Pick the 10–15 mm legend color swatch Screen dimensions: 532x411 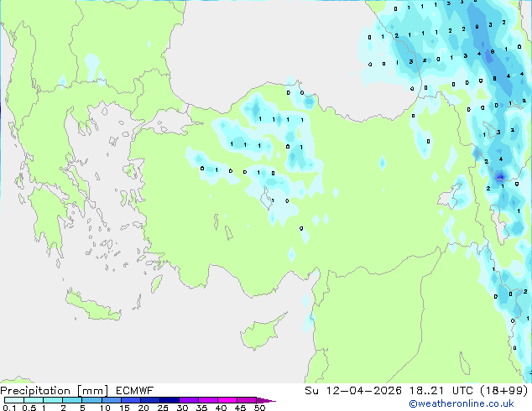click(x=111, y=400)
